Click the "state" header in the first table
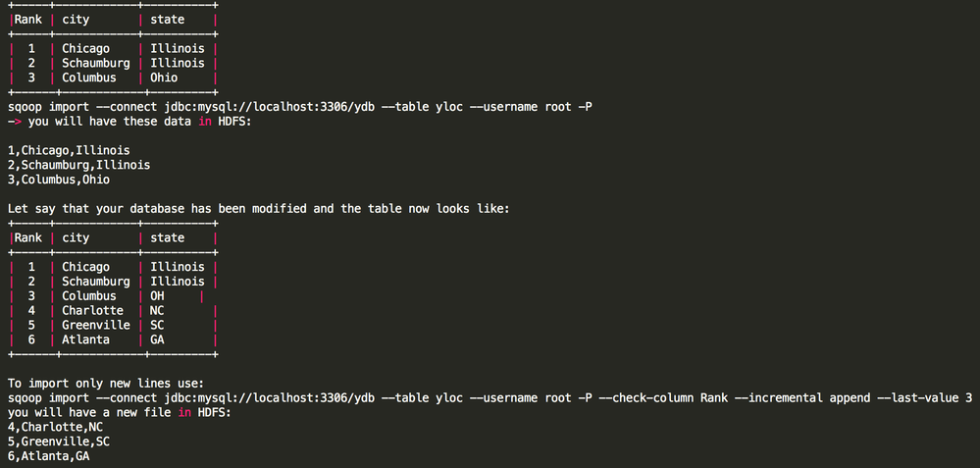Image resolution: width=980 pixels, height=468 pixels. 167,19
